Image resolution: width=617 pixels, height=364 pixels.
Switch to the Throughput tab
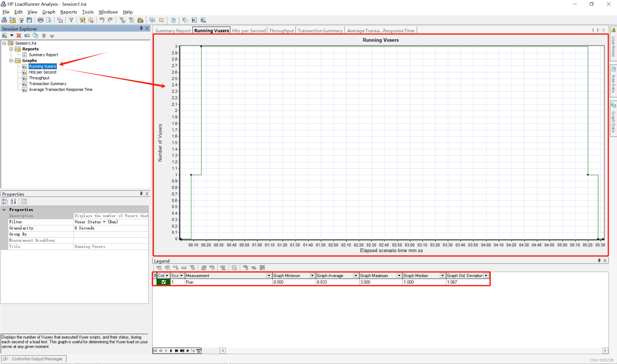click(x=281, y=30)
